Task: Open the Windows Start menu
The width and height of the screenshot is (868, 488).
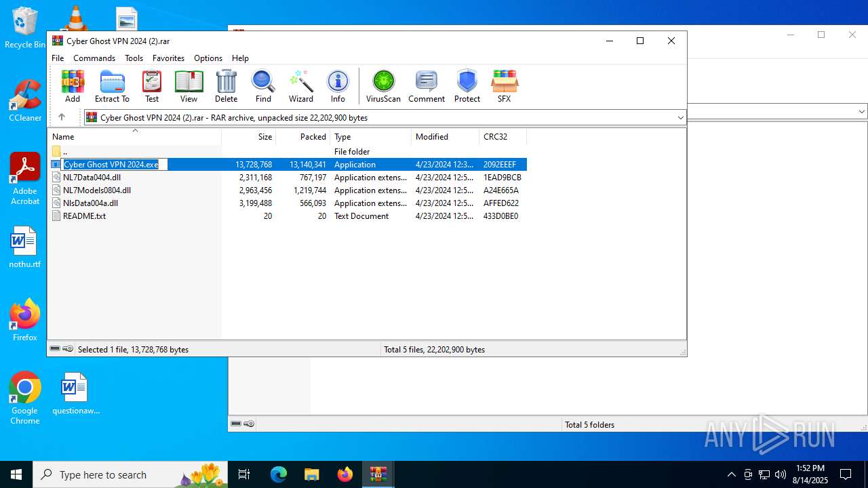Action: 16,474
